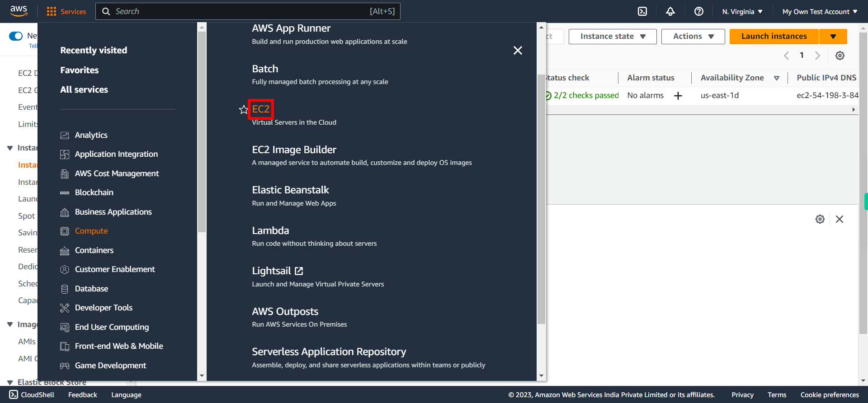Screen dimensions: 868x403
Task: Go to next table page arrow
Action: pos(817,56)
